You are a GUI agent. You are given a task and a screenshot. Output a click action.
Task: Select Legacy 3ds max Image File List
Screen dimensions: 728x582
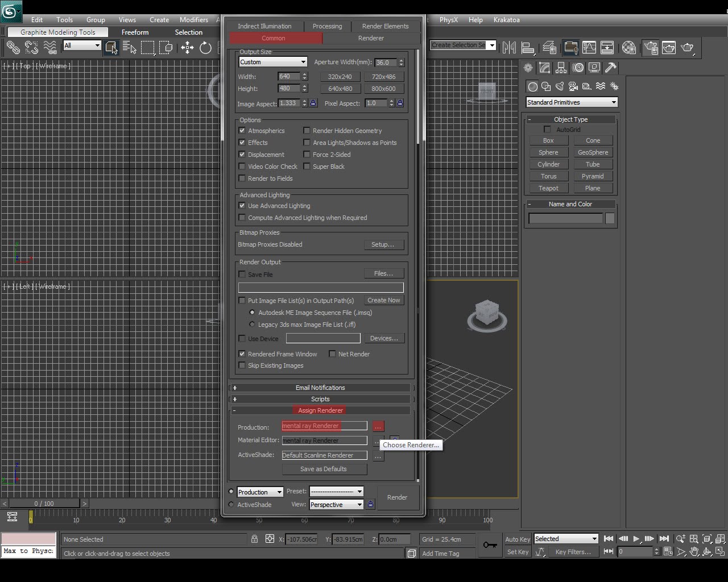coord(253,325)
